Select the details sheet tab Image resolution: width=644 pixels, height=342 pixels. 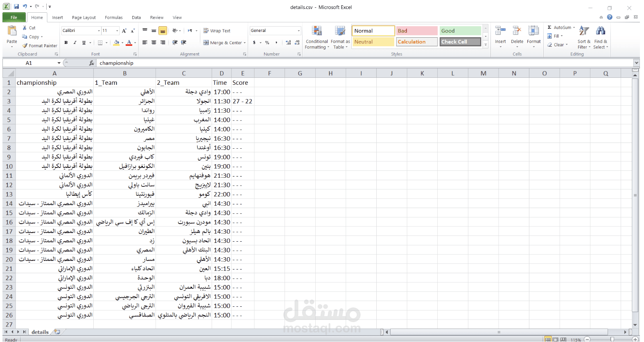[40, 332]
